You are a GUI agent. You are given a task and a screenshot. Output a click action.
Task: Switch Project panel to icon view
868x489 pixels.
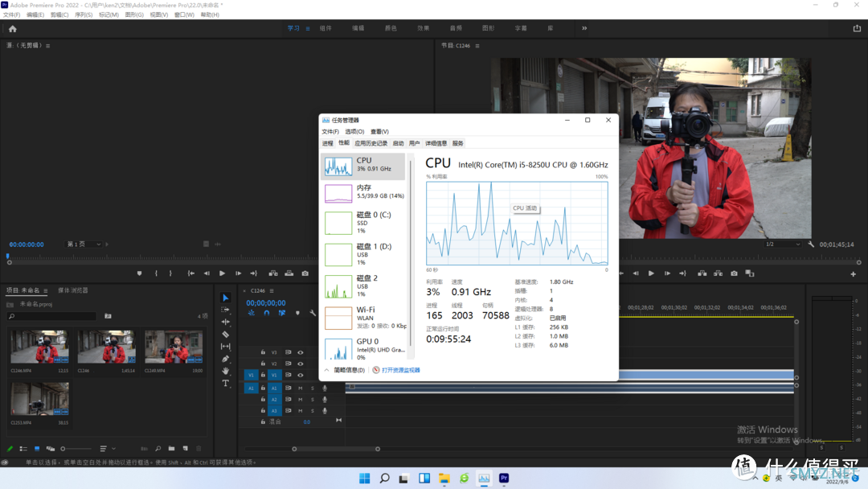tap(36, 449)
